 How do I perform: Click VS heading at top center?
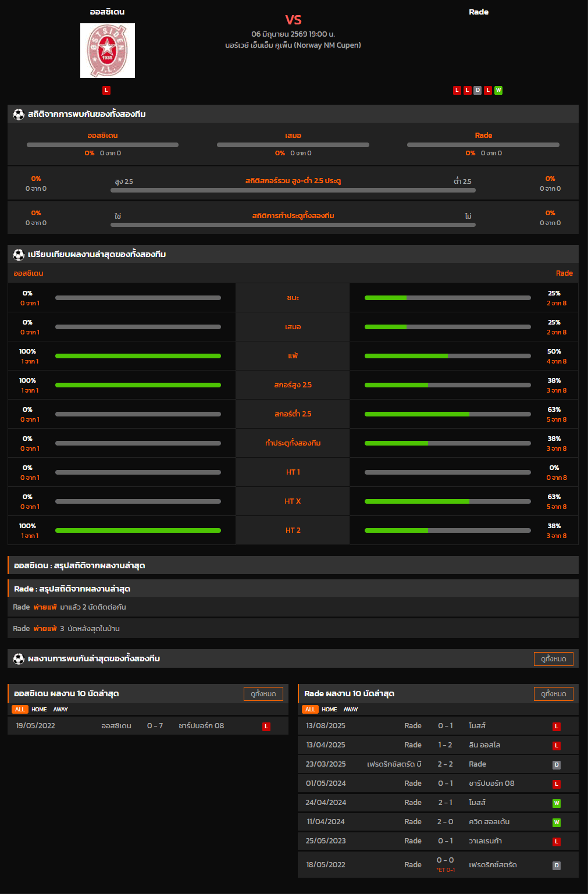click(293, 20)
